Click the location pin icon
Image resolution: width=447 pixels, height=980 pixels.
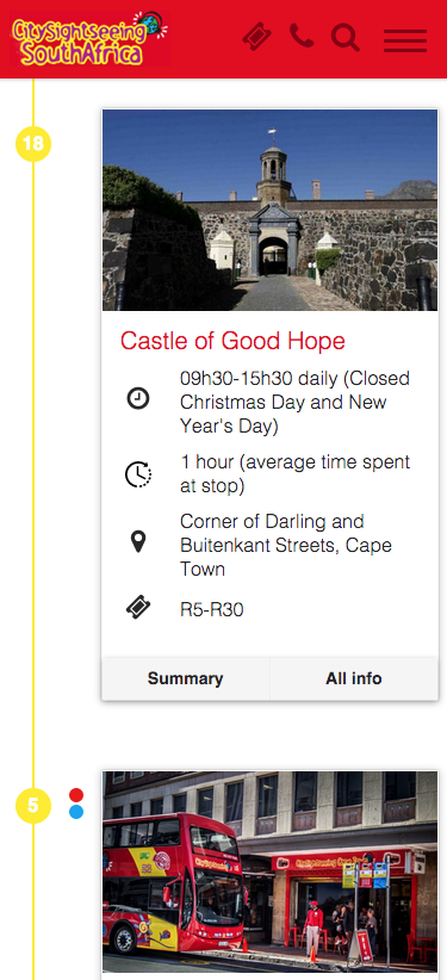(x=138, y=541)
